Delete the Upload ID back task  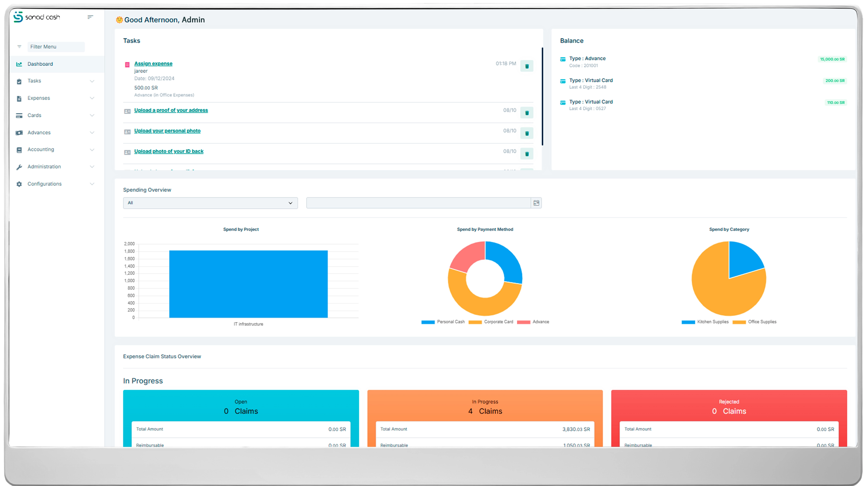click(x=527, y=154)
